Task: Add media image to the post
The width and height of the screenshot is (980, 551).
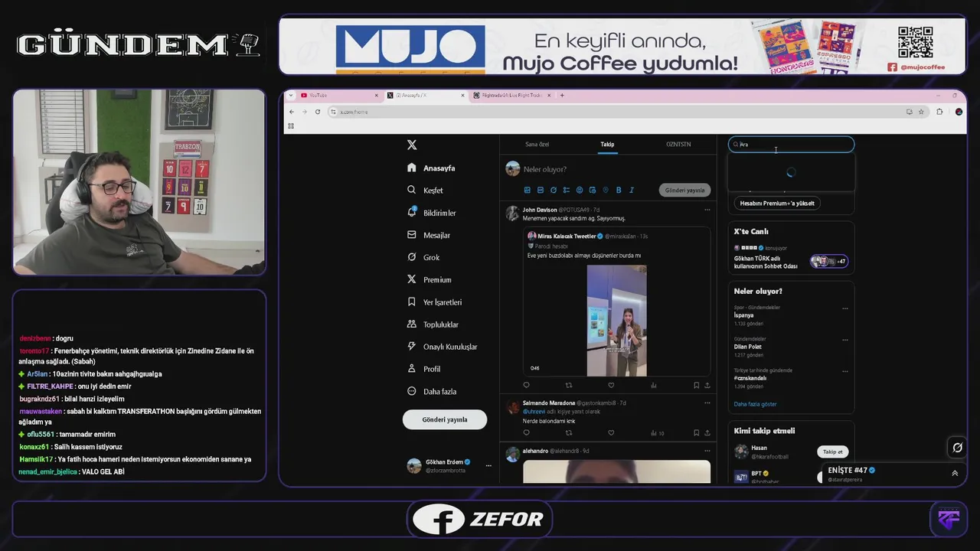Action: pos(527,190)
